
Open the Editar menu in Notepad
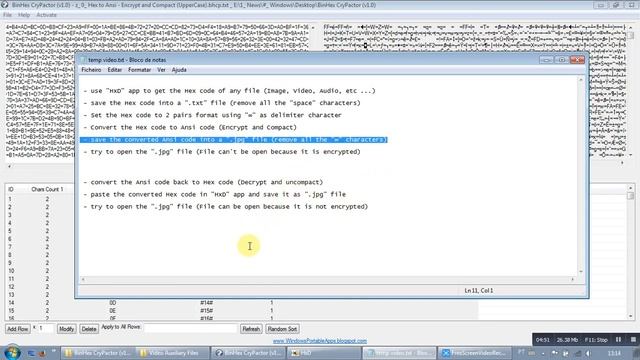point(114,70)
